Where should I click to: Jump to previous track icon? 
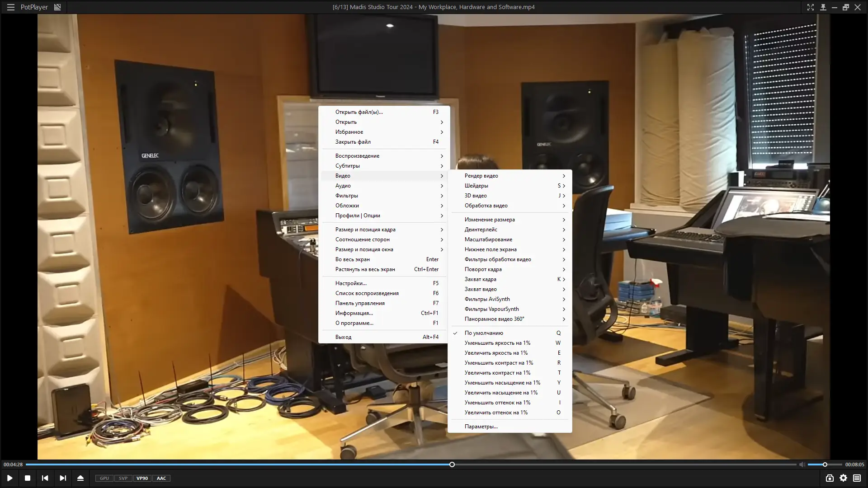pos(45,478)
